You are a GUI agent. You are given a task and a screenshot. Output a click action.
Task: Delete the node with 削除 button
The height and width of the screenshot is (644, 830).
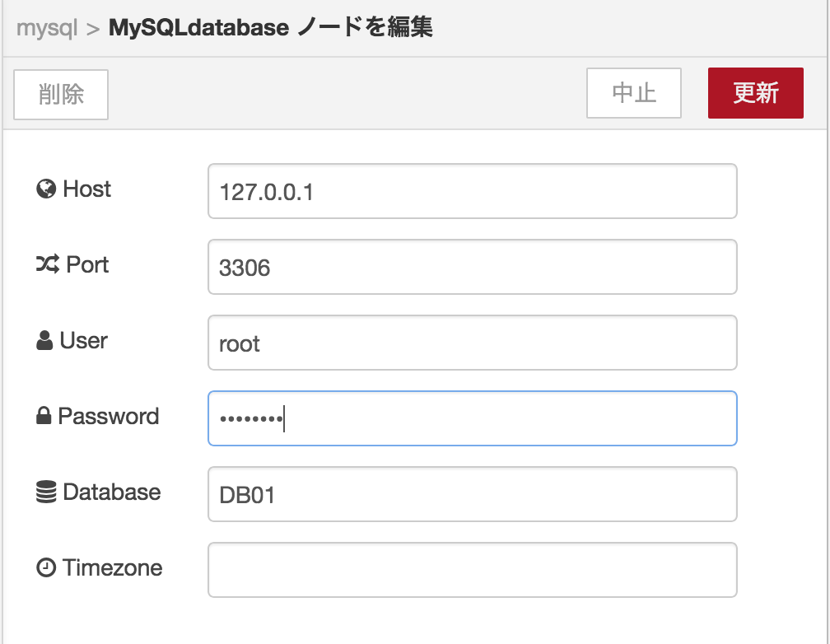click(x=61, y=94)
